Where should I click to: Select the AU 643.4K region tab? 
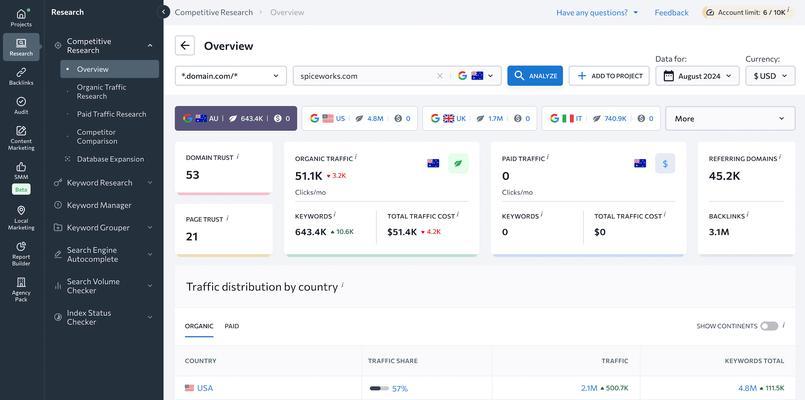click(x=236, y=118)
